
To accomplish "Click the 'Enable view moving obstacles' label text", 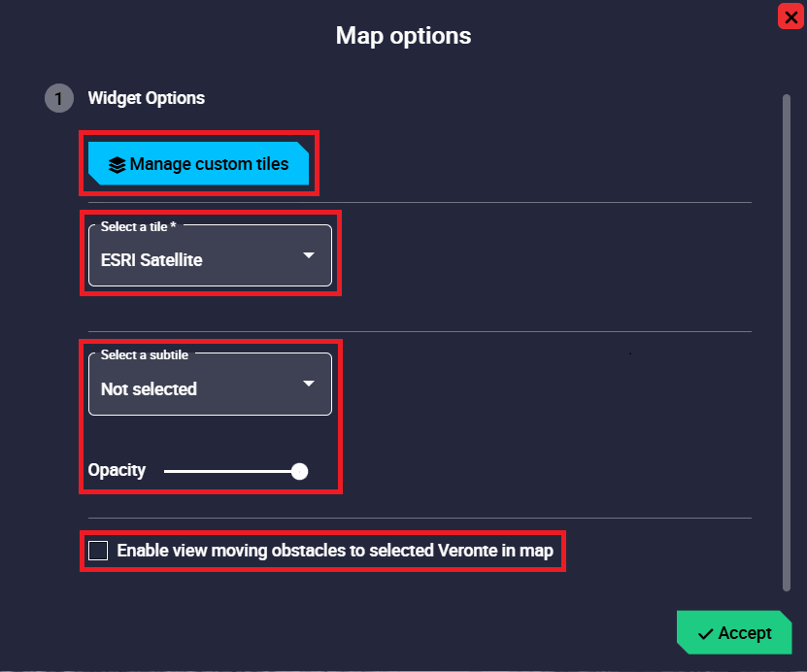I will click(335, 551).
